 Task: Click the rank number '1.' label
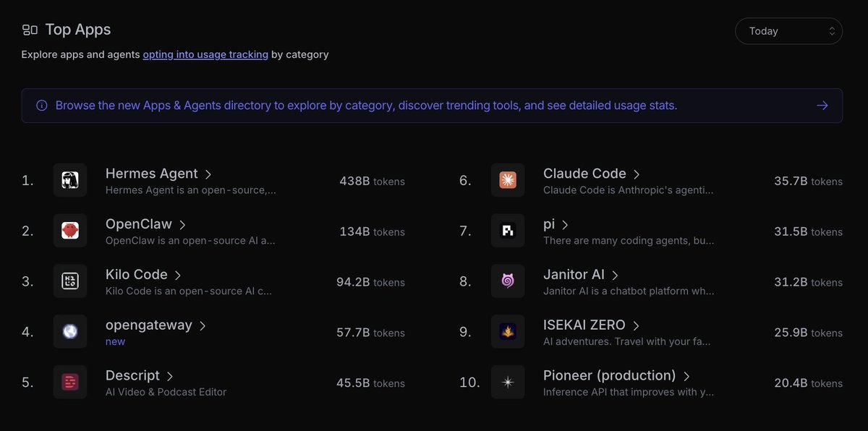tap(27, 181)
